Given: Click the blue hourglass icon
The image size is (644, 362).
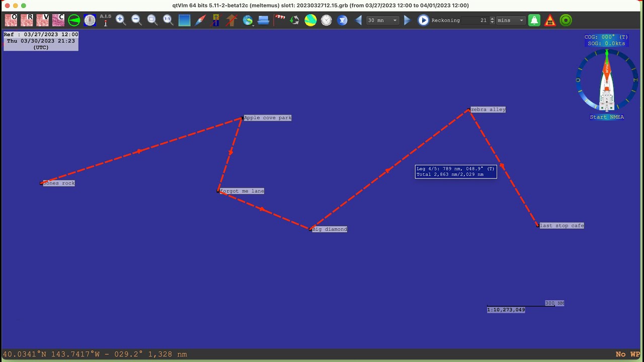Looking at the screenshot, I should coord(342,20).
